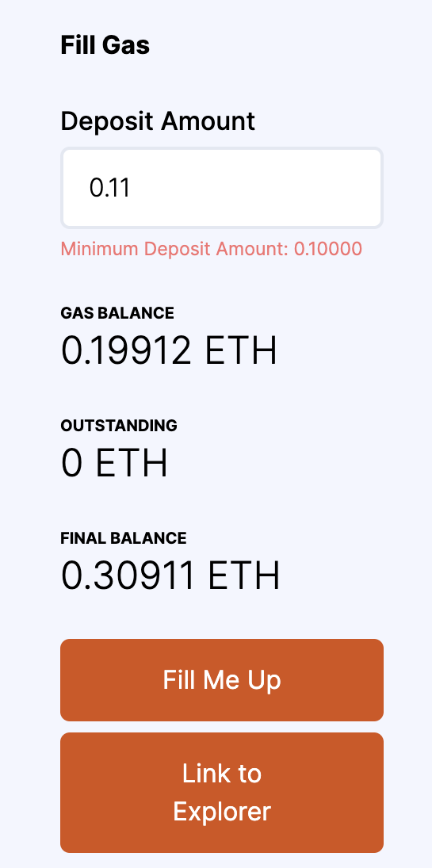The width and height of the screenshot is (432, 868).
Task: Select the Deposit Amount label
Action: (158, 120)
